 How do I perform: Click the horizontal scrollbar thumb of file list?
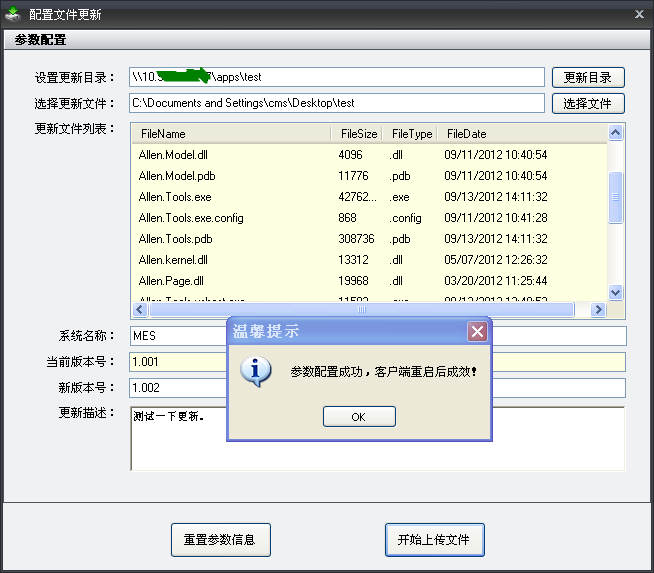[x=362, y=309]
